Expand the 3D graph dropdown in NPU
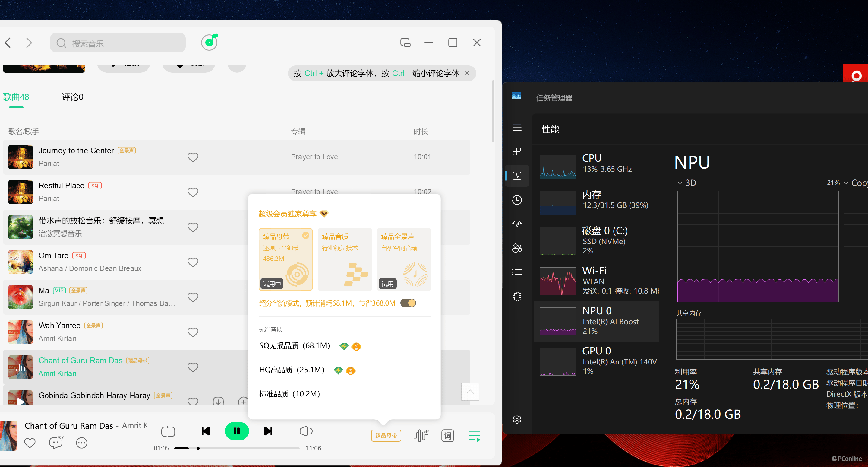This screenshot has height=467, width=868. (x=680, y=183)
